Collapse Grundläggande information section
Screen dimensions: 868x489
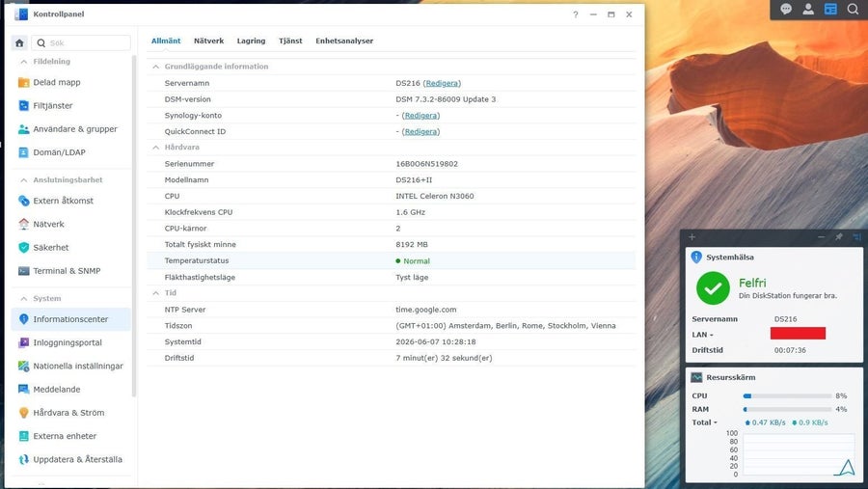[x=155, y=67]
